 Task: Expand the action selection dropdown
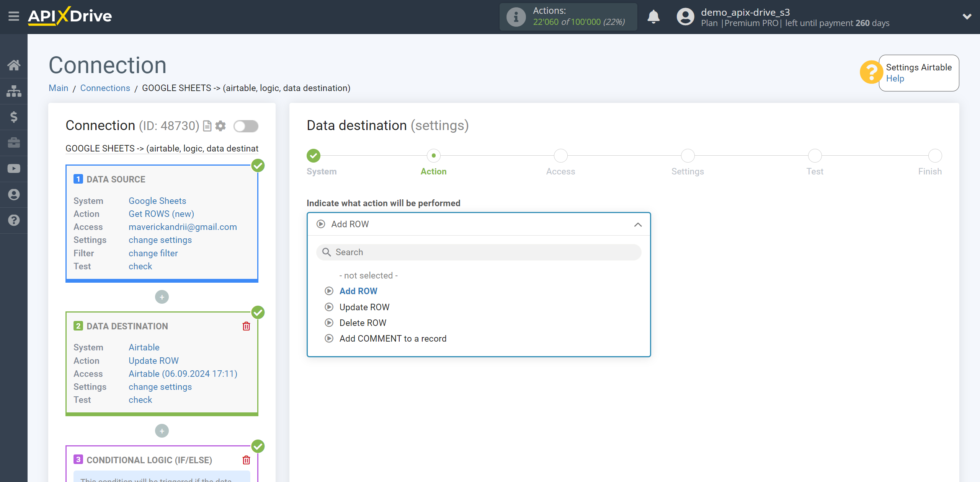point(478,223)
